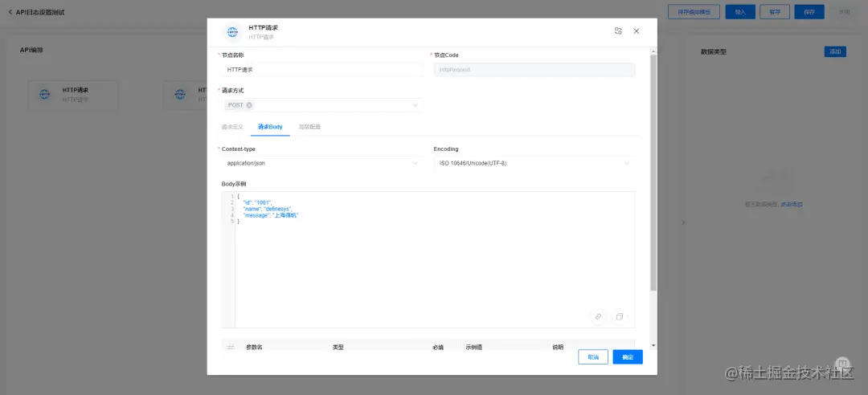Open the Encoding dropdown
This screenshot has height=395, width=868.
[x=534, y=163]
